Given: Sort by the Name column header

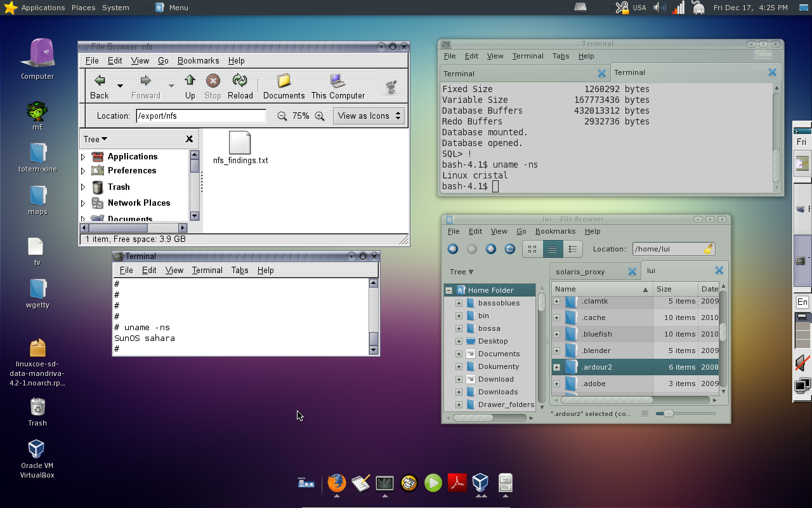Looking at the screenshot, I should point(601,289).
